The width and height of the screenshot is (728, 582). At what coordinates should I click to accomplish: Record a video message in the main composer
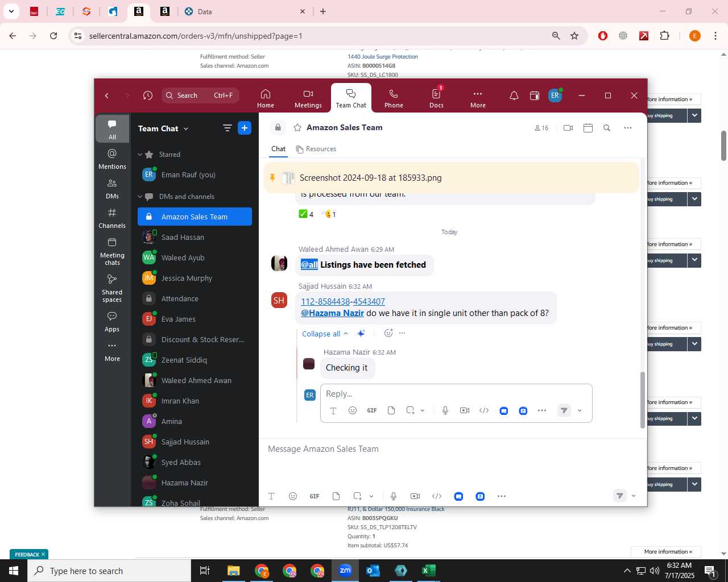(415, 496)
